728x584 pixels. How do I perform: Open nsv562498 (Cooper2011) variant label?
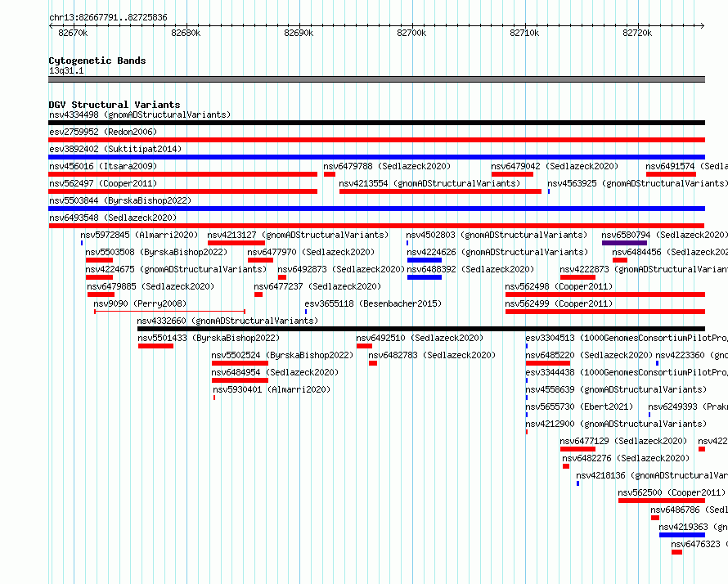tap(559, 286)
